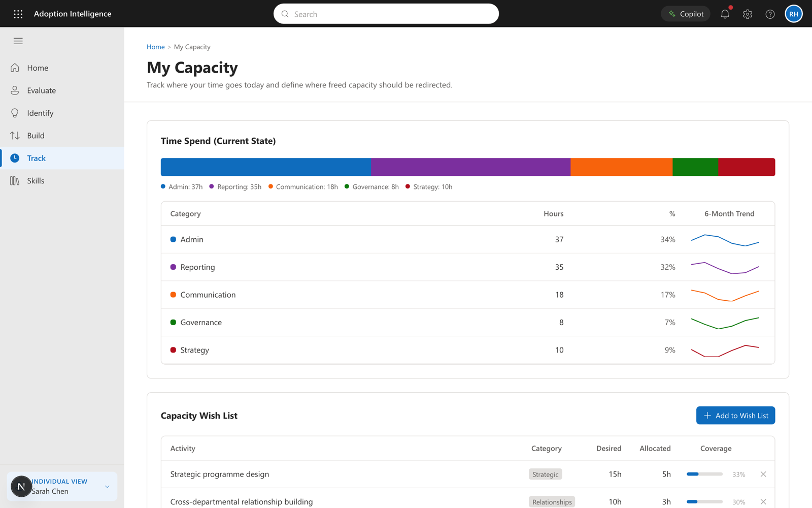The image size is (812, 508).
Task: Click the 'Admin: 37h' legend entry
Action: click(182, 187)
